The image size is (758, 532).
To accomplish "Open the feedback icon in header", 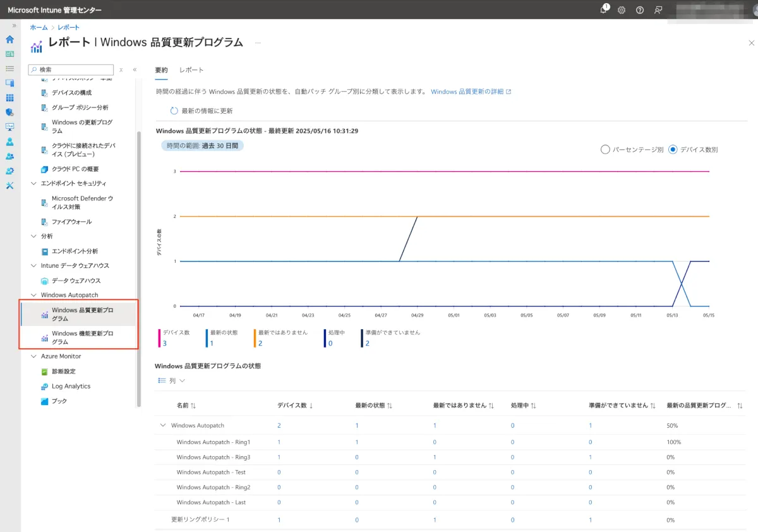I will [658, 10].
